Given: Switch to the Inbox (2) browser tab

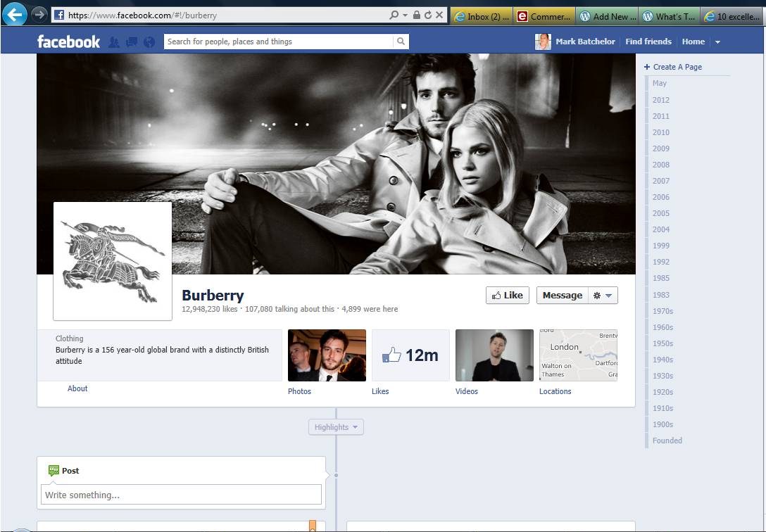Looking at the screenshot, I should coord(481,16).
